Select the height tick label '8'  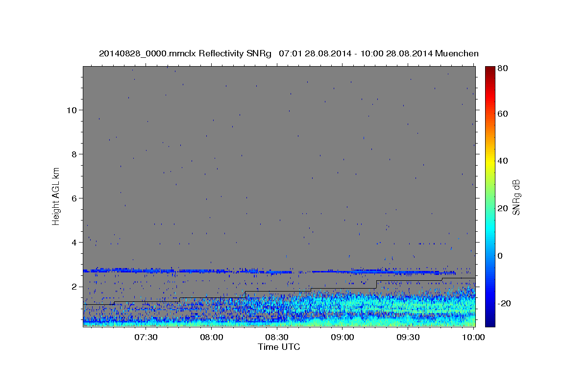pyautogui.click(x=73, y=154)
